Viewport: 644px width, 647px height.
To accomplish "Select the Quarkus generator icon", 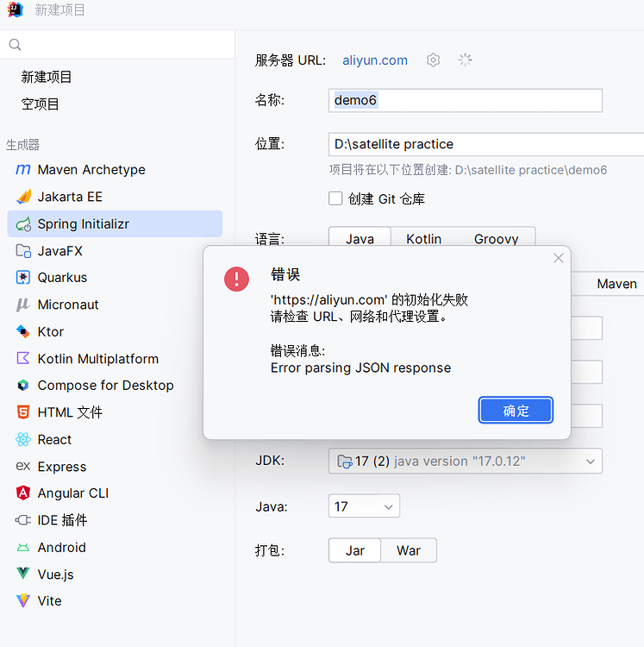I will coord(23,278).
